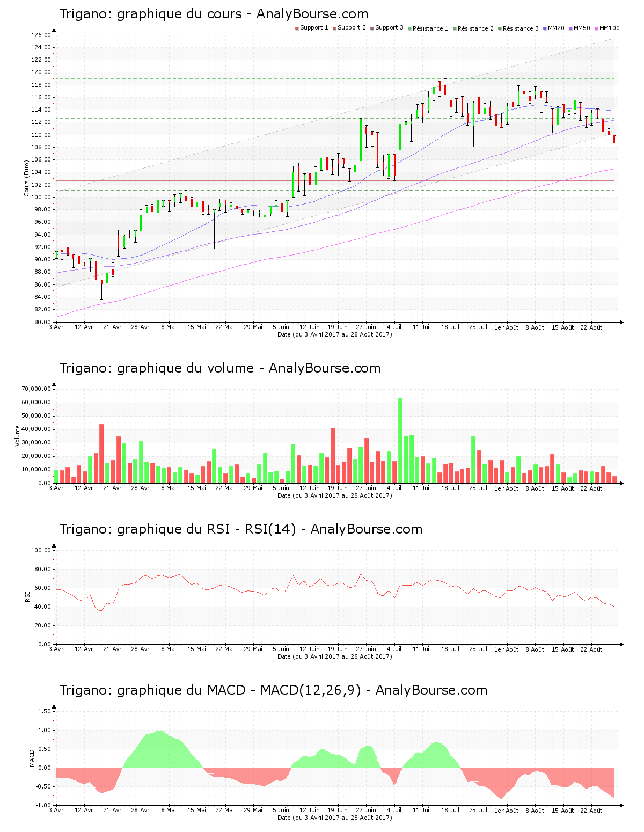Click the date range caption under the volume chart

(334, 495)
